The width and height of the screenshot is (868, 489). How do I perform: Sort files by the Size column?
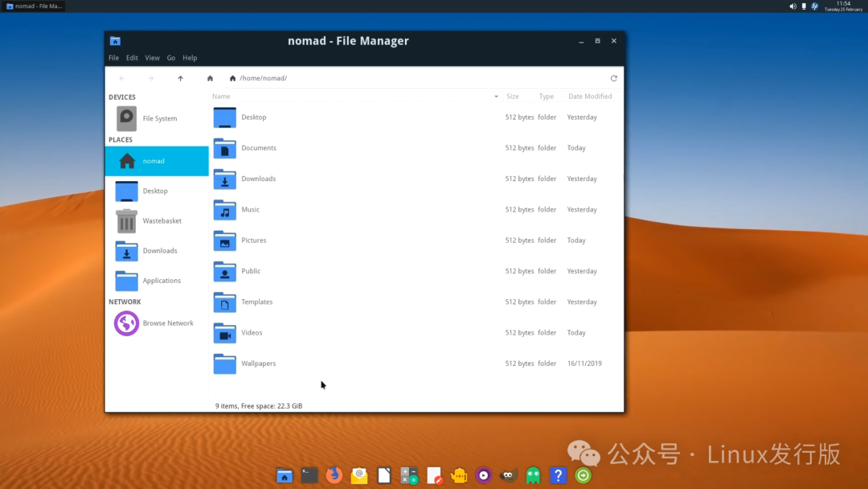click(513, 97)
